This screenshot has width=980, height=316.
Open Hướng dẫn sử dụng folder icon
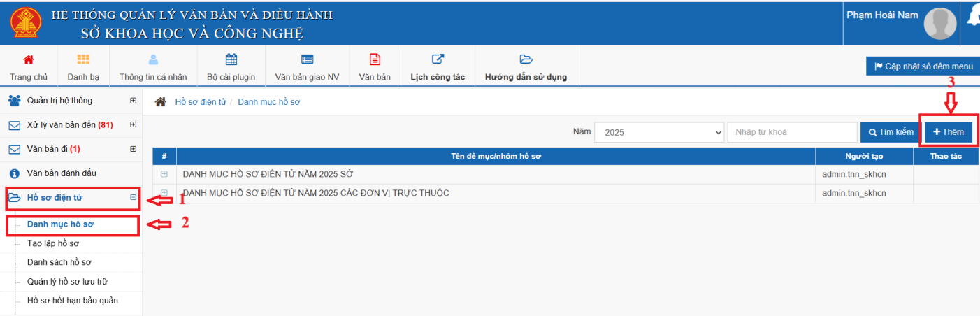[526, 59]
